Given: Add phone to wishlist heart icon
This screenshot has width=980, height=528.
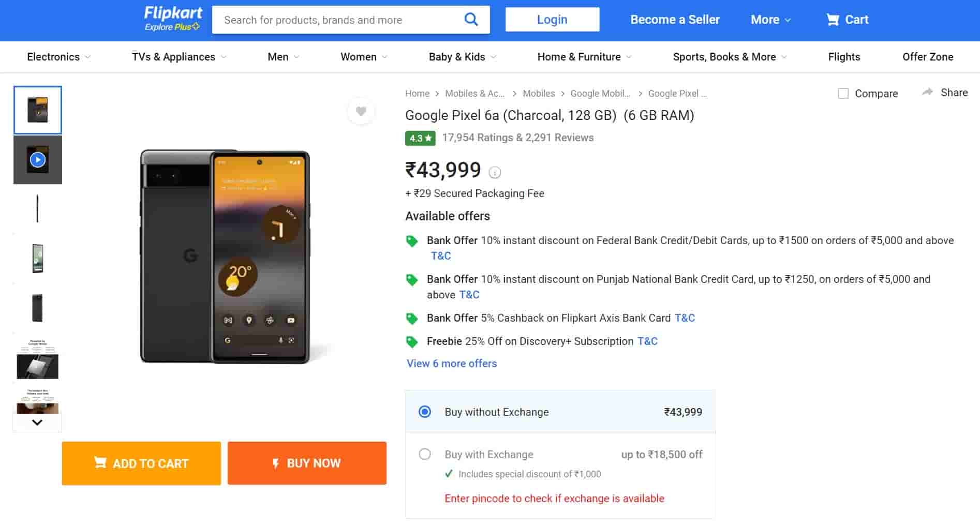Looking at the screenshot, I should 361,111.
